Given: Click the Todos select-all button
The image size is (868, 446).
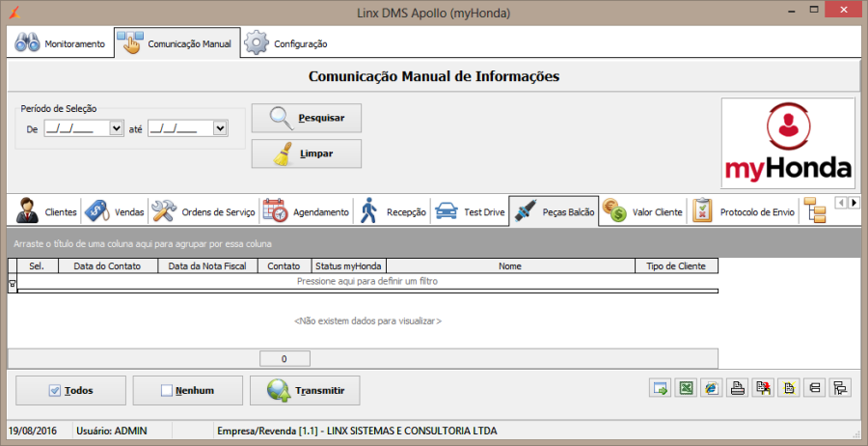Looking at the screenshot, I should (70, 391).
